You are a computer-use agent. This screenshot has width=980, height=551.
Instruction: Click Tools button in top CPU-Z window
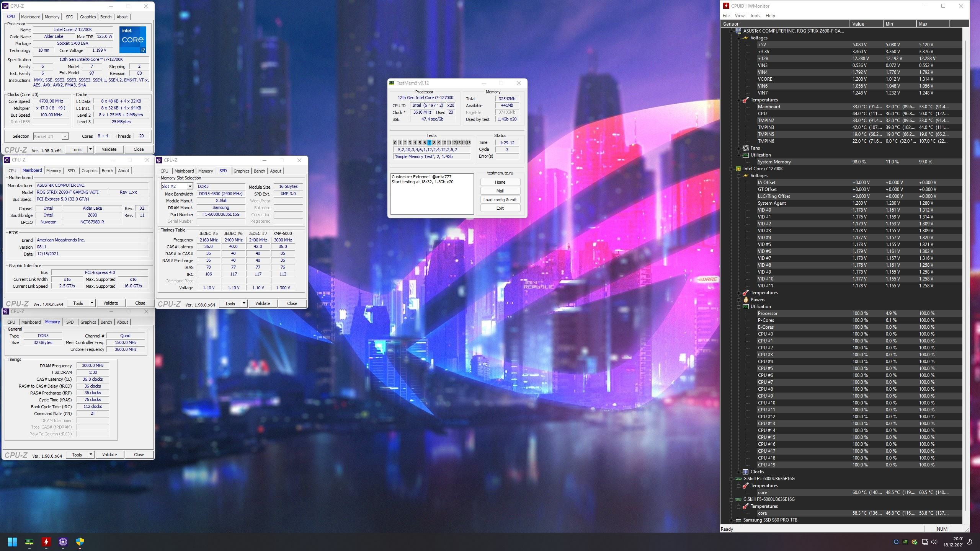pyautogui.click(x=77, y=149)
